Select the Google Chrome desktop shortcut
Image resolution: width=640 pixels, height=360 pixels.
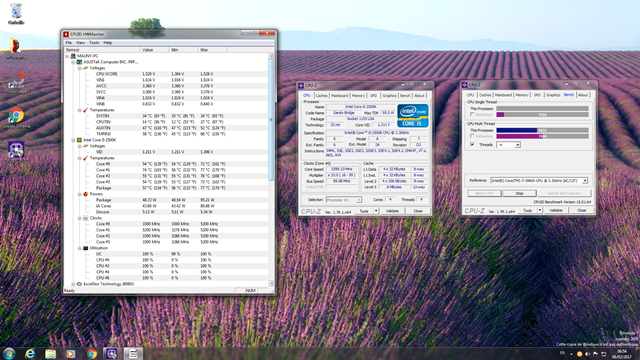coord(16,118)
